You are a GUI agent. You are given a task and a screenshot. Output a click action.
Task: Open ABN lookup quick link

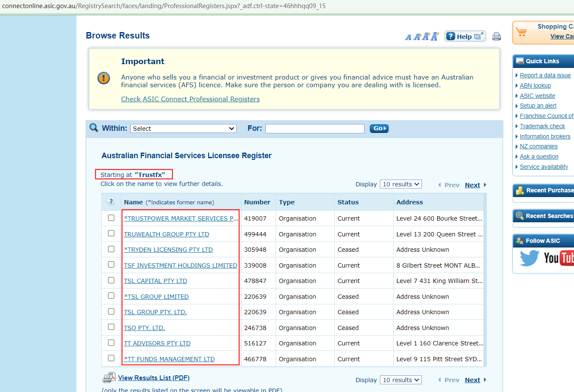click(x=536, y=85)
